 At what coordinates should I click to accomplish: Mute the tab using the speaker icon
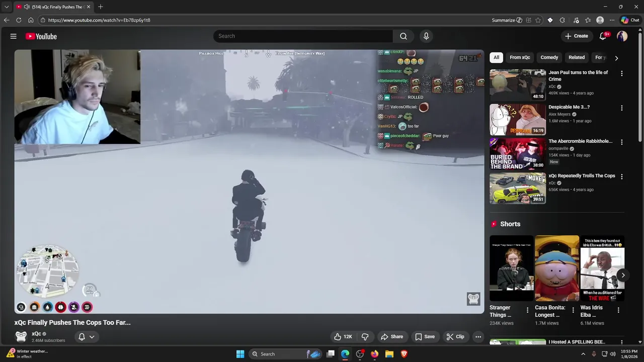[x=26, y=7]
